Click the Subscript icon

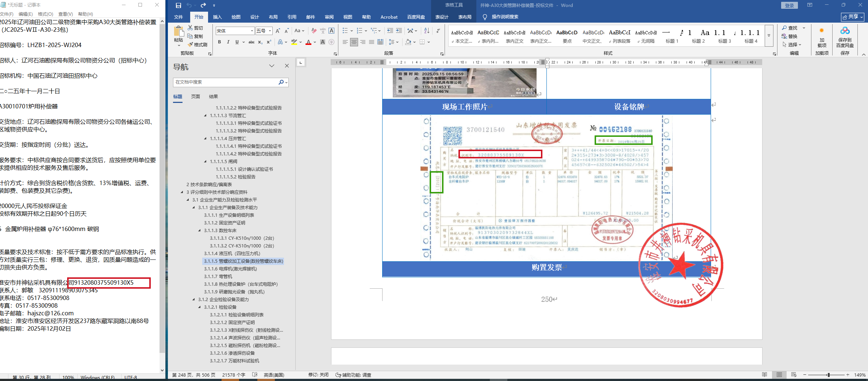(260, 42)
